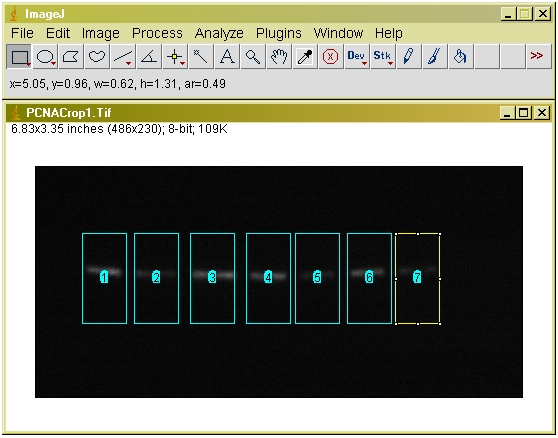Open the Help menu
The height and width of the screenshot is (438, 558).
389,33
